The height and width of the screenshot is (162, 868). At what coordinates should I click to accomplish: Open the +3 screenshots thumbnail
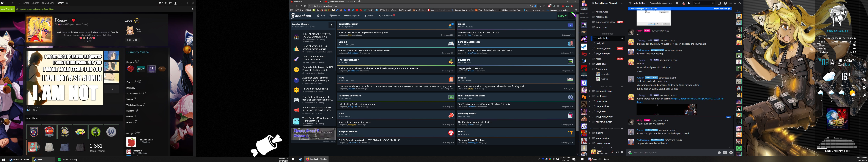pyautogui.click(x=112, y=89)
